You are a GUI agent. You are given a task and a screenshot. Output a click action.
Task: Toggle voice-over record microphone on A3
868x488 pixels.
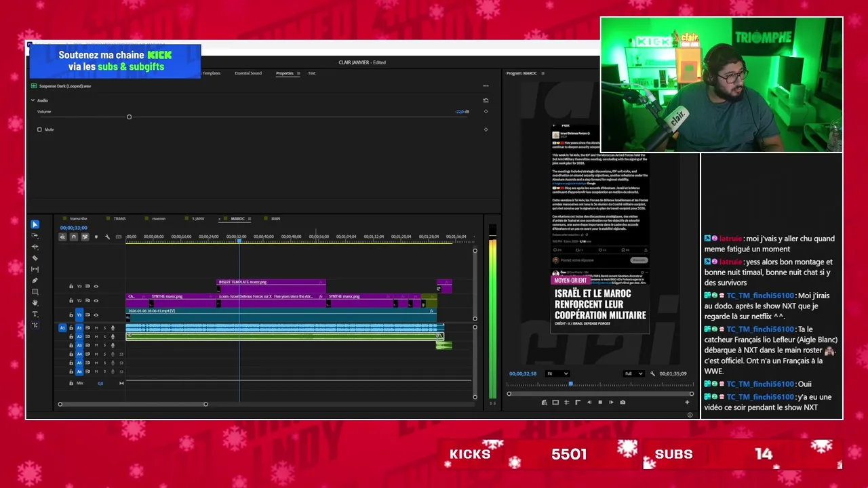click(x=113, y=345)
